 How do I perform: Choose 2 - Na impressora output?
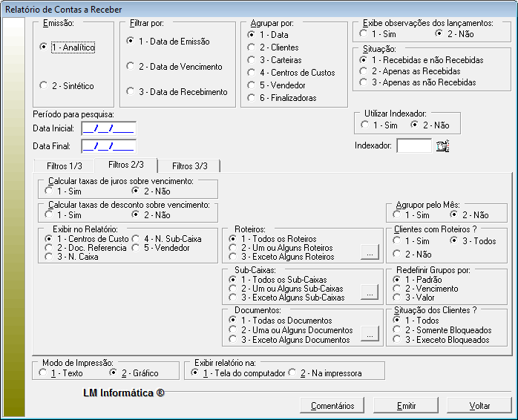click(292, 373)
